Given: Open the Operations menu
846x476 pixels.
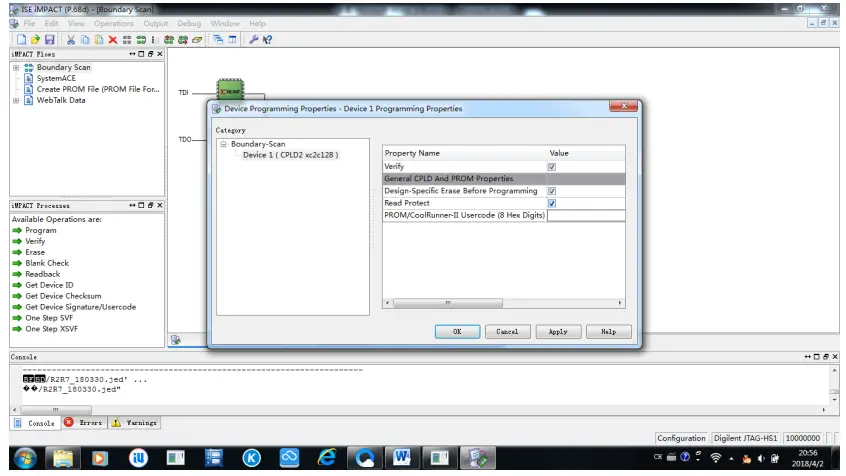Looking at the screenshot, I should [x=113, y=23].
